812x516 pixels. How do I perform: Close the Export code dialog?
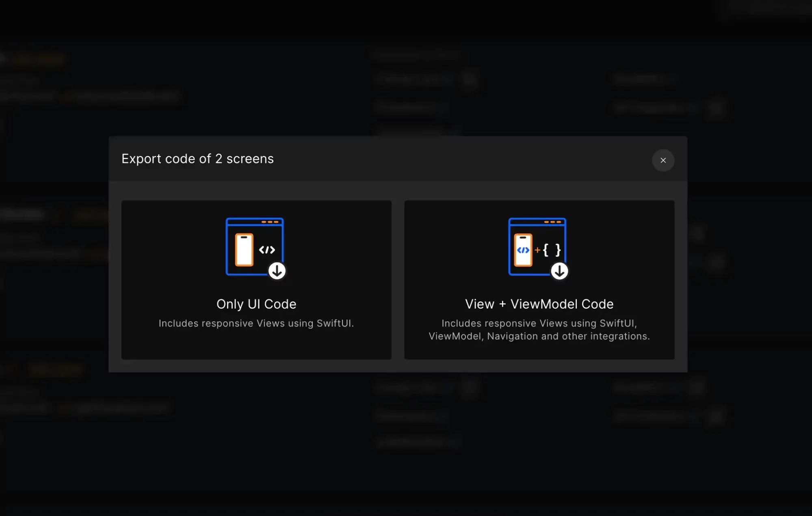point(663,160)
